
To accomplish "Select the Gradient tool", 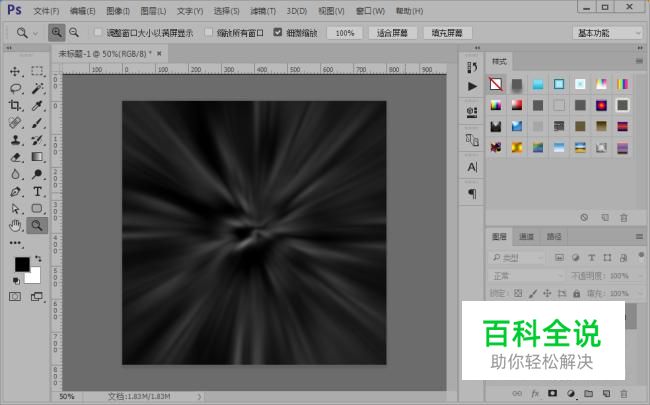I will pos(37,157).
